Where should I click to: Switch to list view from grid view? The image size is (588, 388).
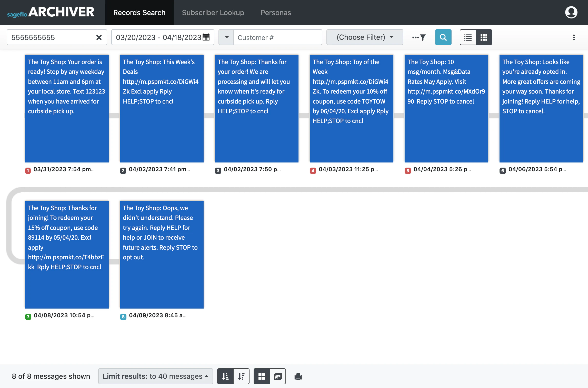pyautogui.click(x=468, y=37)
